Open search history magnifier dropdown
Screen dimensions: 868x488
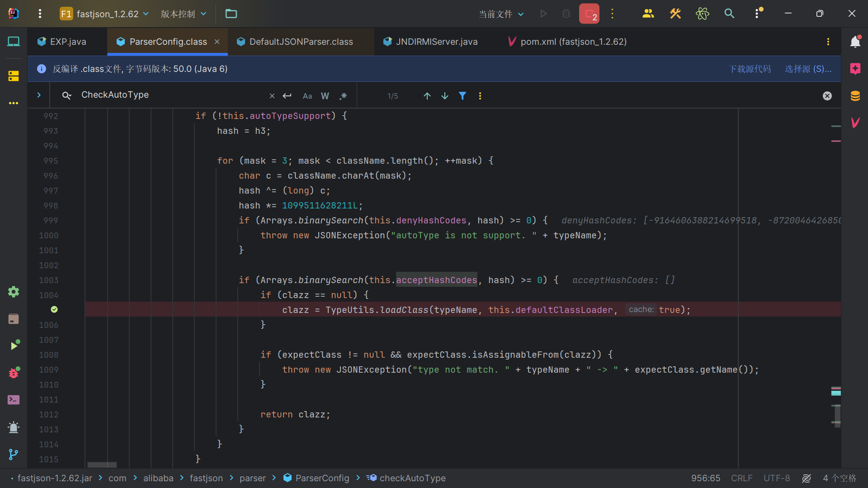coord(66,95)
